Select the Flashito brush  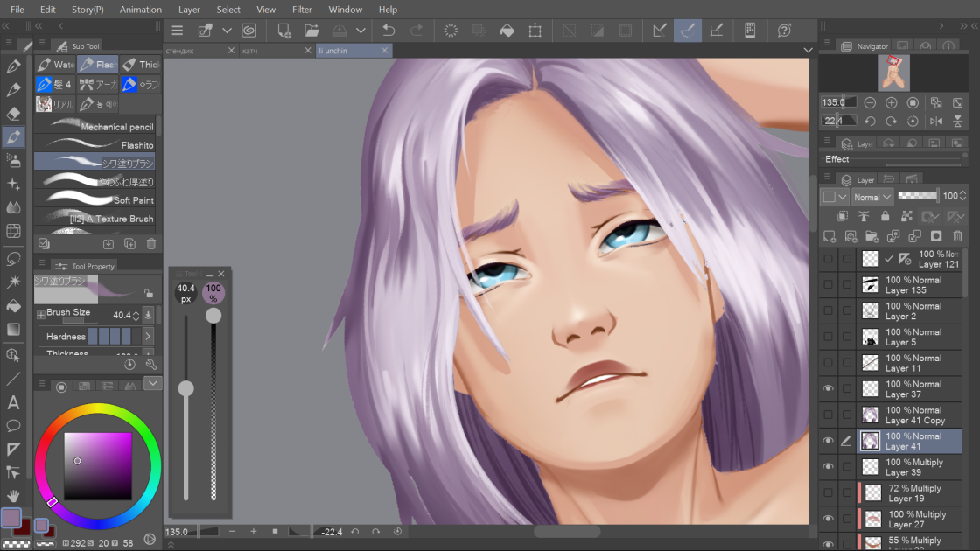pos(94,144)
